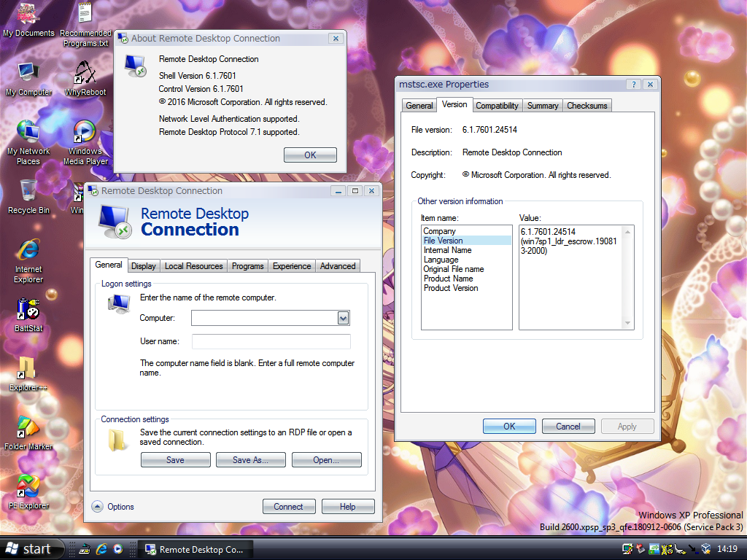
Task: Collapse the Options expander
Action: tap(97, 506)
